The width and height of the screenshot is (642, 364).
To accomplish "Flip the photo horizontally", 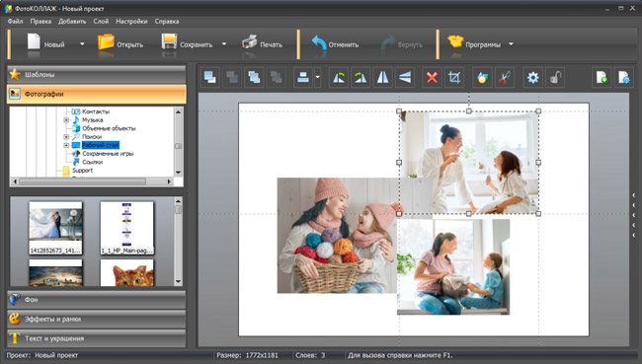I will [x=383, y=77].
